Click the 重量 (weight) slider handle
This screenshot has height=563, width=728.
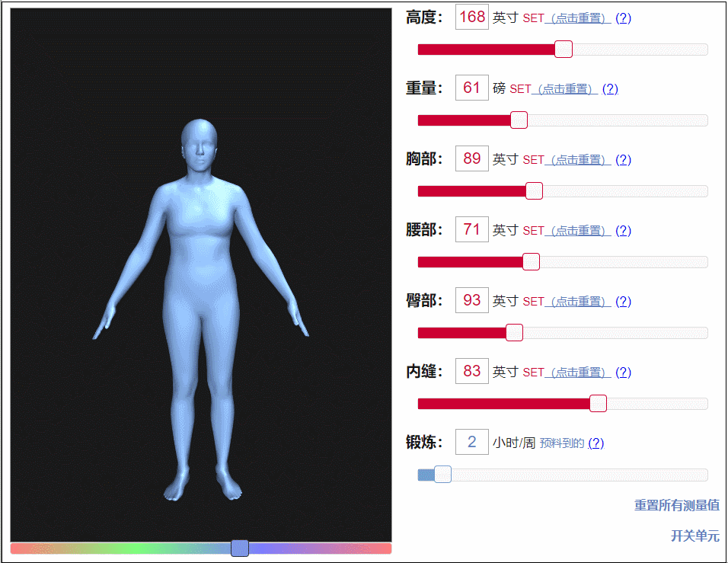(519, 120)
